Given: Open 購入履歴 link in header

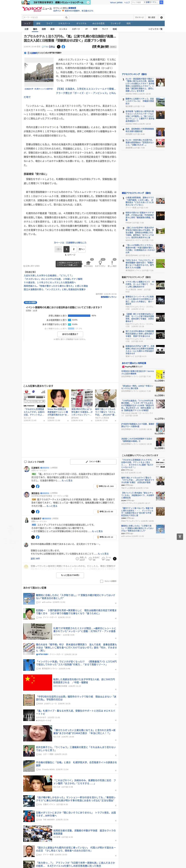Looking at the screenshot, I should [x=152, y=18].
